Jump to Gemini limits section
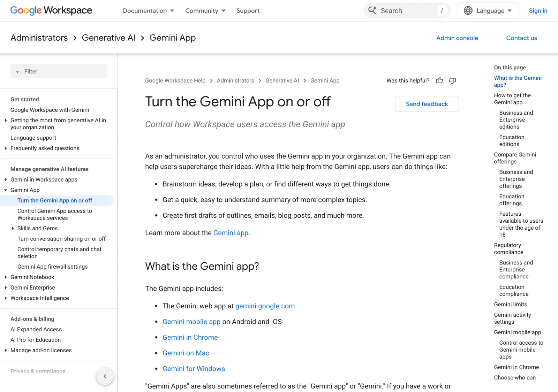The height and width of the screenshot is (392, 558). [511, 305]
